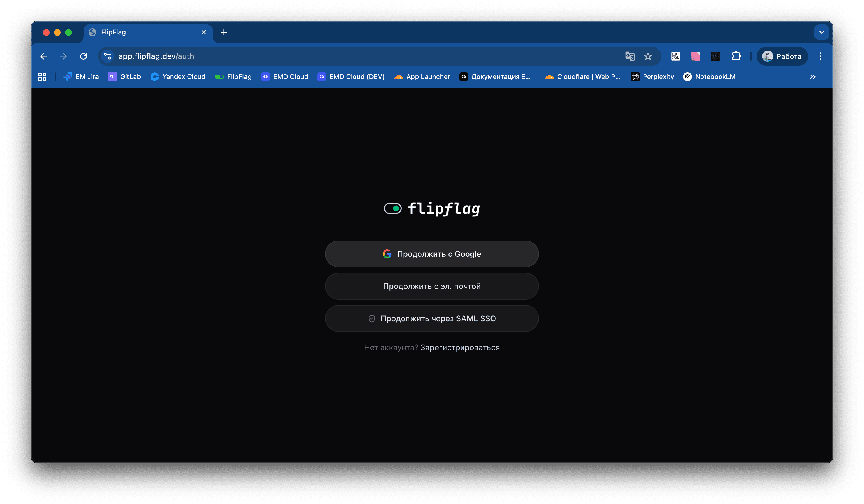864x504 pixels.
Task: Click the pink extension icon in toolbar
Action: pos(696,56)
